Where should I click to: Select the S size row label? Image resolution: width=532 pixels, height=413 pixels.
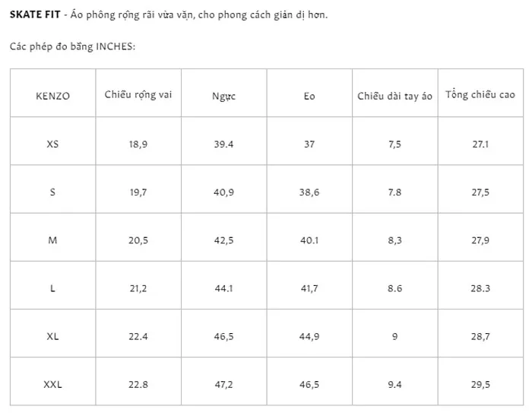pos(52,192)
